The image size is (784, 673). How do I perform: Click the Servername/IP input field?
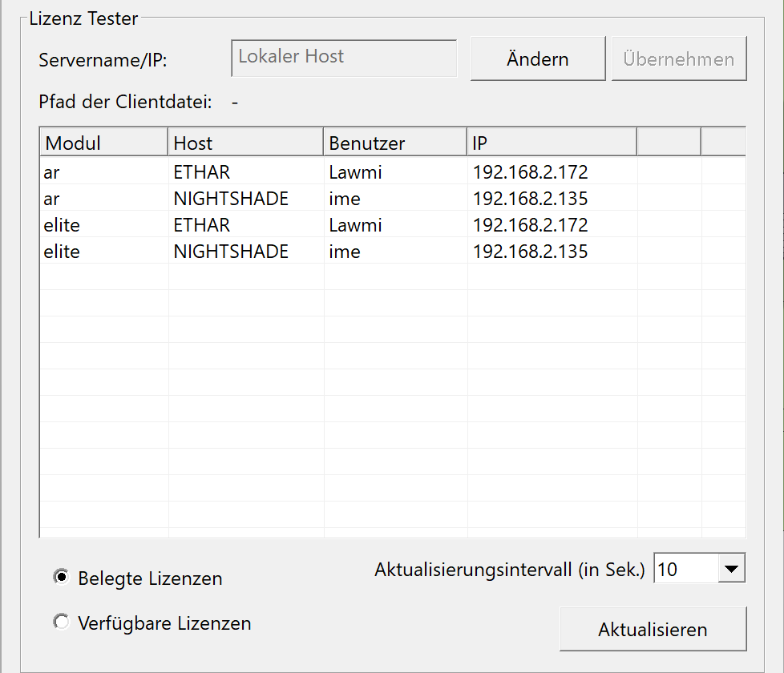(343, 58)
